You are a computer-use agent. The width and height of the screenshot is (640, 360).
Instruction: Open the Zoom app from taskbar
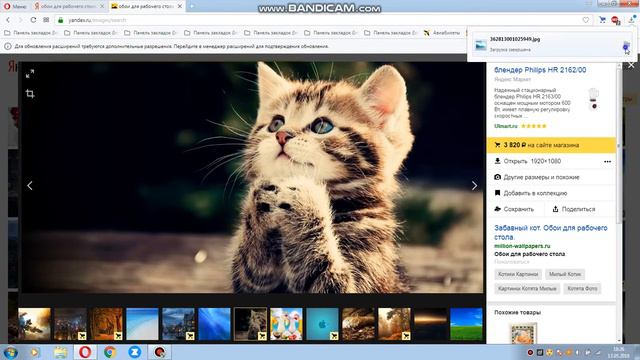pyautogui.click(x=134, y=352)
